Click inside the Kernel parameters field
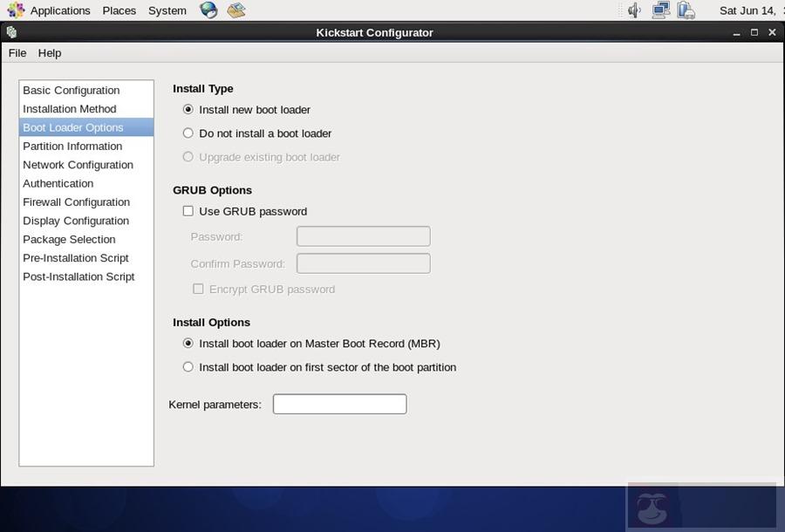 tap(339, 404)
